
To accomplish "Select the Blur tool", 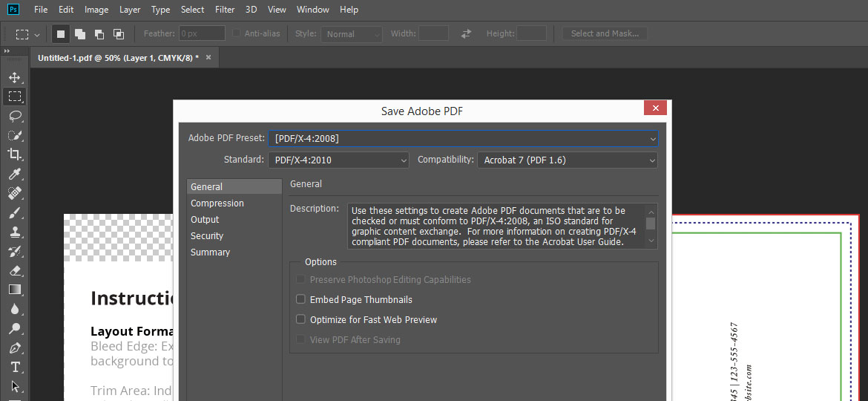I will pos(15,309).
